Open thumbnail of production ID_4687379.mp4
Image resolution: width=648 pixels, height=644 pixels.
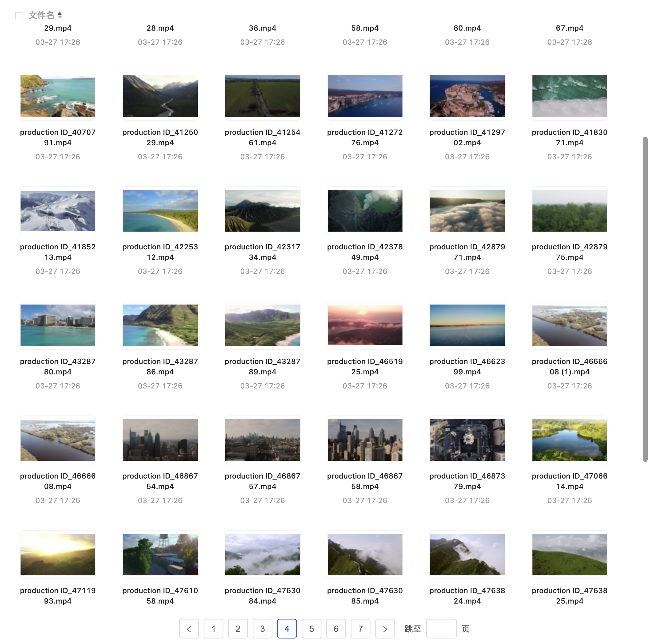click(x=467, y=440)
